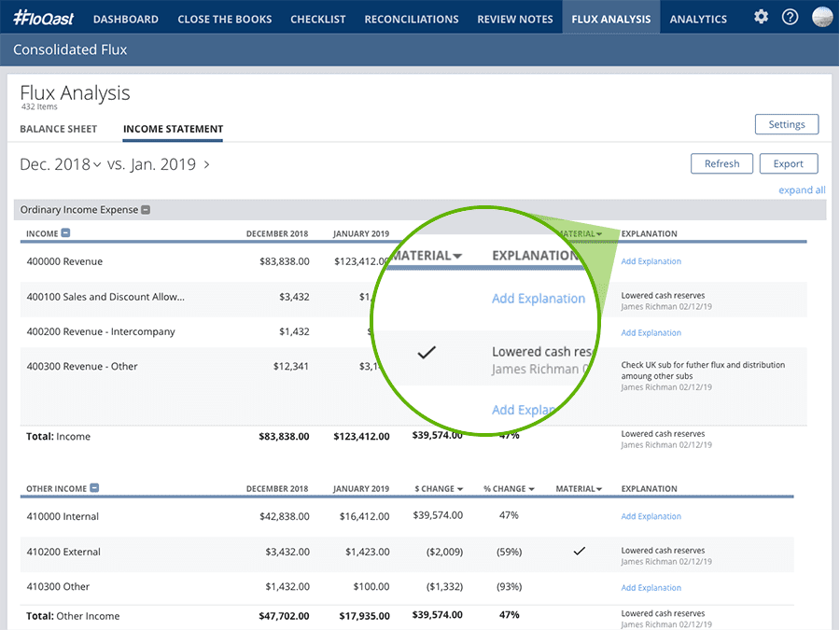Collapse the OTHER INCOME group minus icon
This screenshot has height=630, width=840.
(94, 488)
